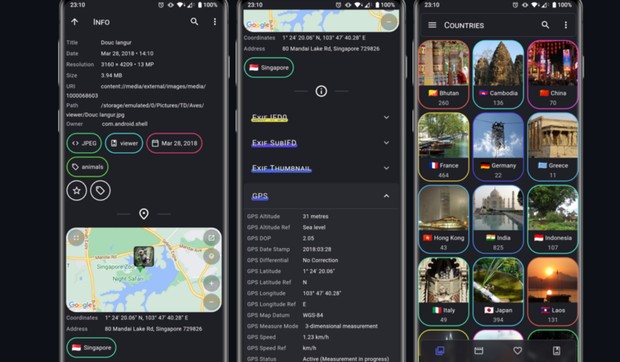Expand the Exif IFD0 section
The height and width of the screenshot is (362, 620).
(321, 117)
